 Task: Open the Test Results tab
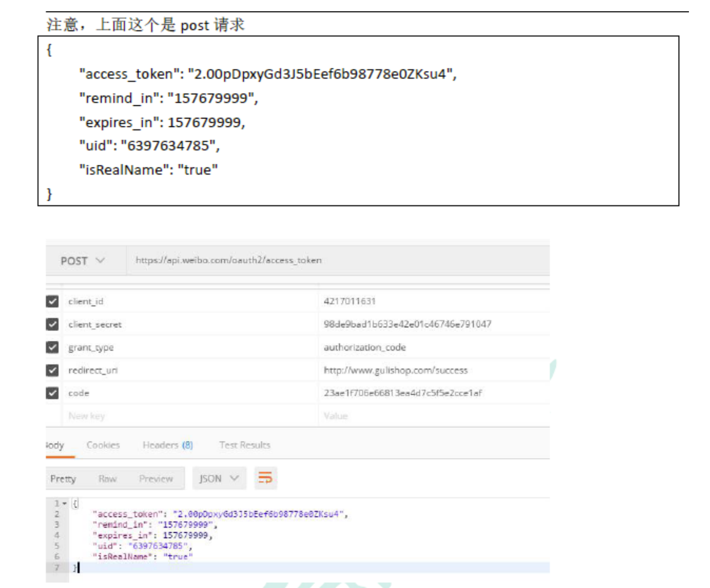coord(245,445)
